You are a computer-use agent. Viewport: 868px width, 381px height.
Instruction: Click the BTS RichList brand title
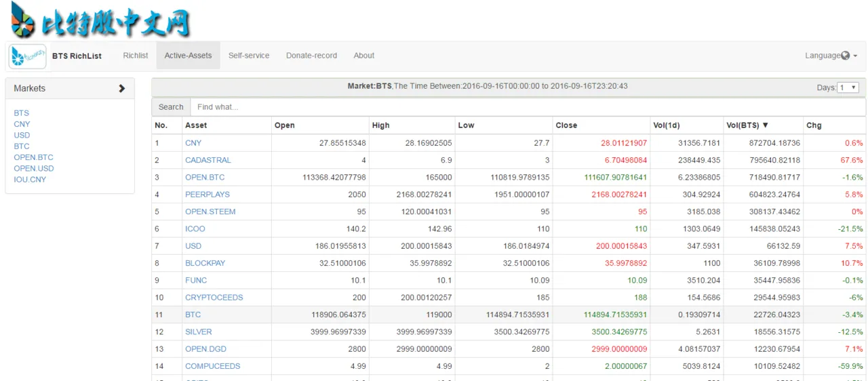click(x=77, y=56)
